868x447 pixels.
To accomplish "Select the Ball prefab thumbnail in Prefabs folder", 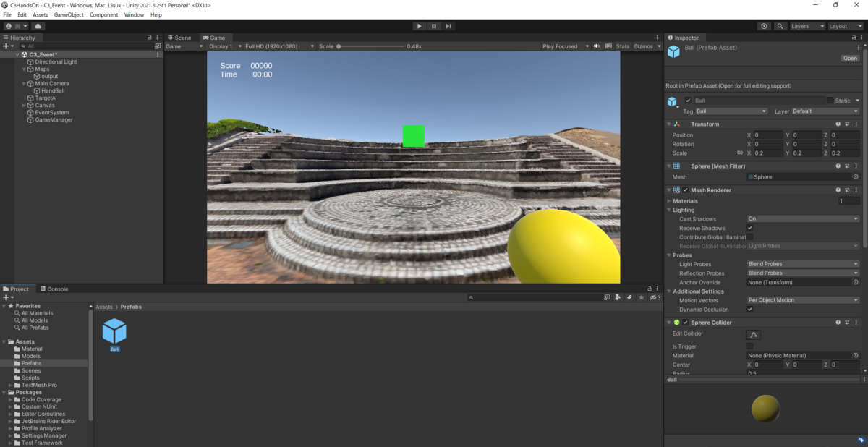I will point(114,331).
